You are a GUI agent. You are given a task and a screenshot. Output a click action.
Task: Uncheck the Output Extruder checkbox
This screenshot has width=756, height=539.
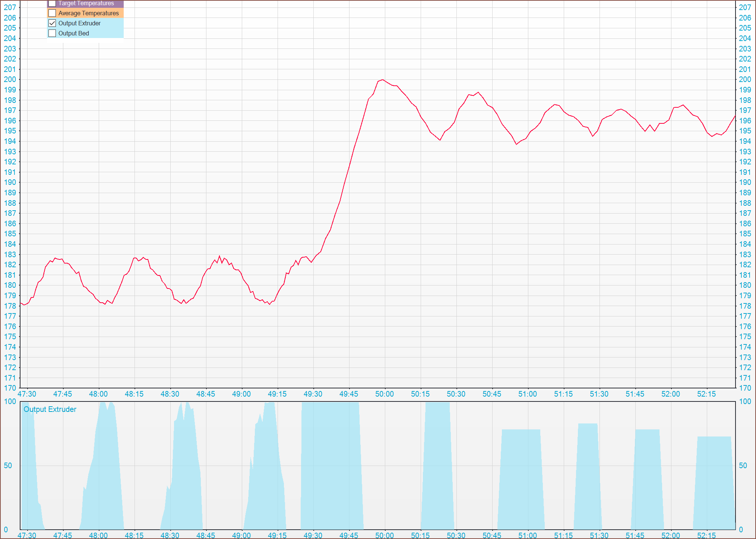tap(52, 23)
